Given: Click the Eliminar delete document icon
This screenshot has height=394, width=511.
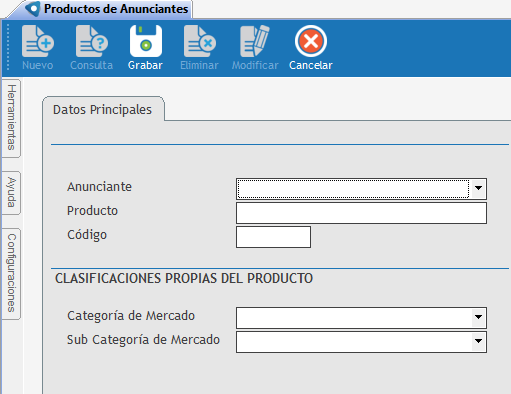Looking at the screenshot, I should (x=200, y=41).
